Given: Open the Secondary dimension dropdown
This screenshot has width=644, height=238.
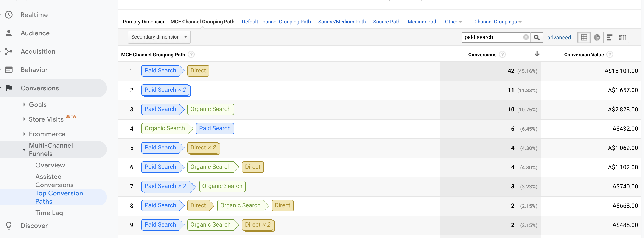Looking at the screenshot, I should point(159,37).
